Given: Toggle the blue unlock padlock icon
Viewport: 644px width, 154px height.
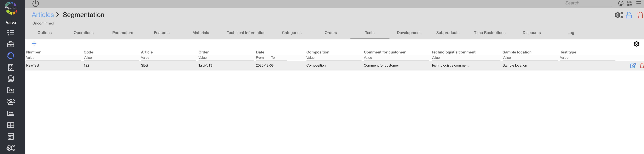Looking at the screenshot, I should click(x=629, y=15).
